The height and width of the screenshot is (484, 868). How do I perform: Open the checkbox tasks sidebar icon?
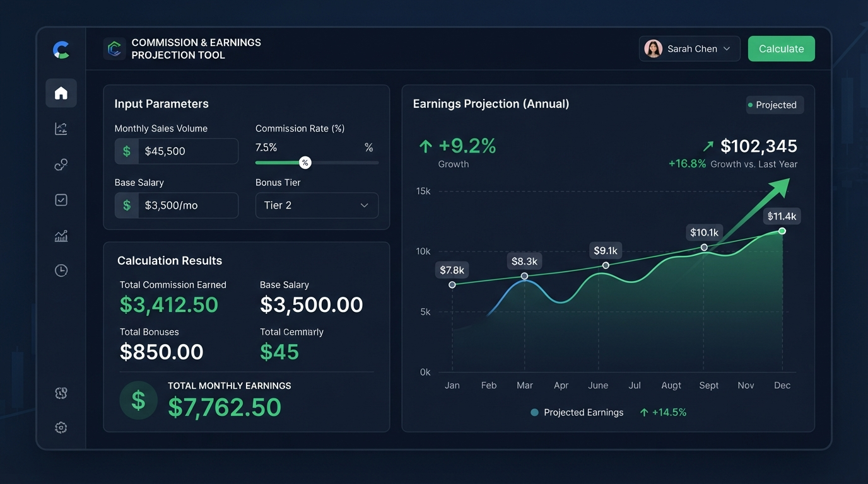pyautogui.click(x=61, y=200)
